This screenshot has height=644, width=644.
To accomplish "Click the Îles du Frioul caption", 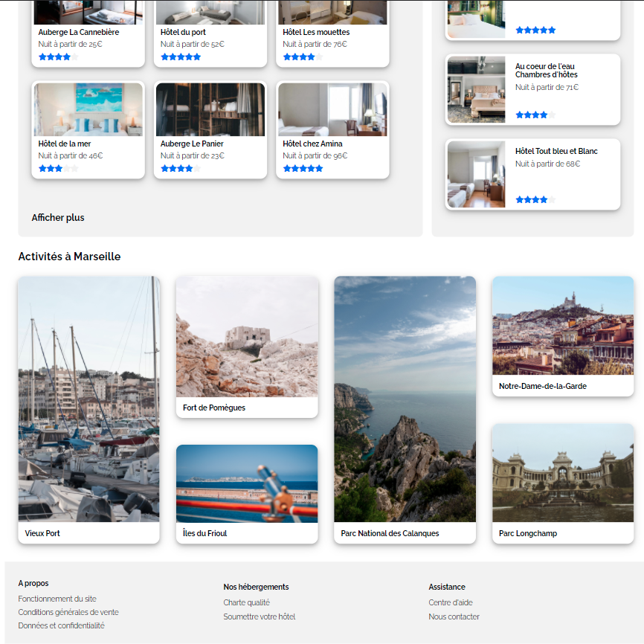I will pyautogui.click(x=205, y=533).
